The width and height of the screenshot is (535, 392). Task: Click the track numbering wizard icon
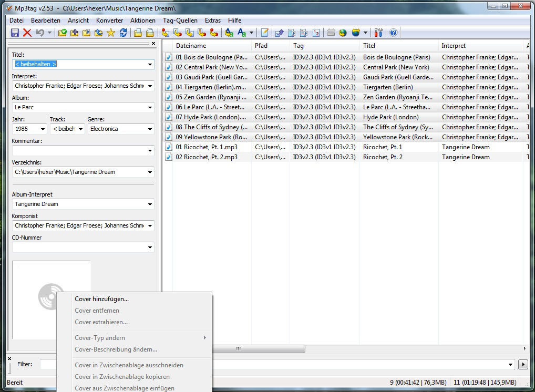click(x=316, y=33)
